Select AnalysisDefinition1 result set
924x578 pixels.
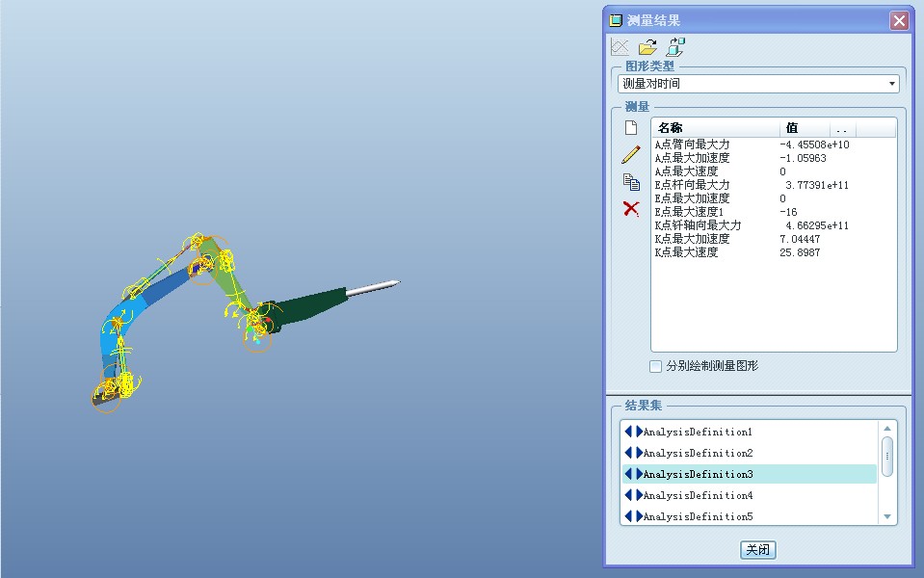click(x=750, y=432)
